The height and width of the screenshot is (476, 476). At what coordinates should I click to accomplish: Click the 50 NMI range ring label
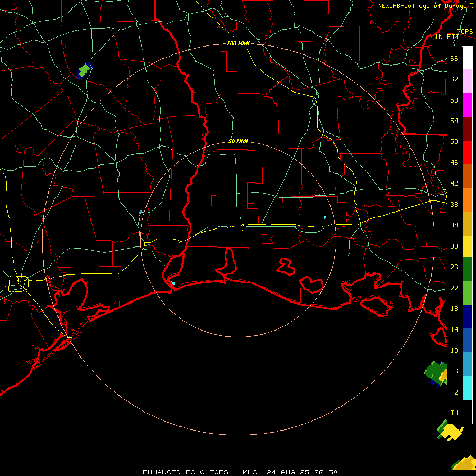coord(238,141)
